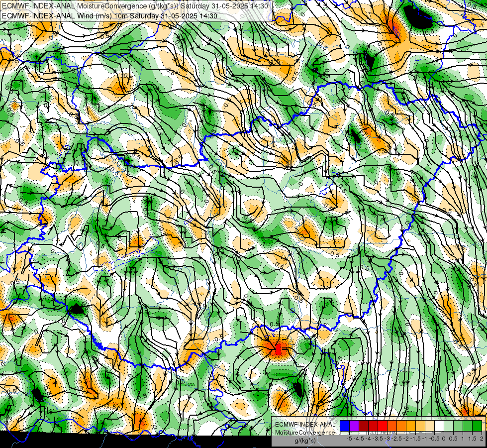Image resolution: width=487 pixels, height=448 pixels.
Task: Select the purple legend swatch
Action: coord(354,426)
